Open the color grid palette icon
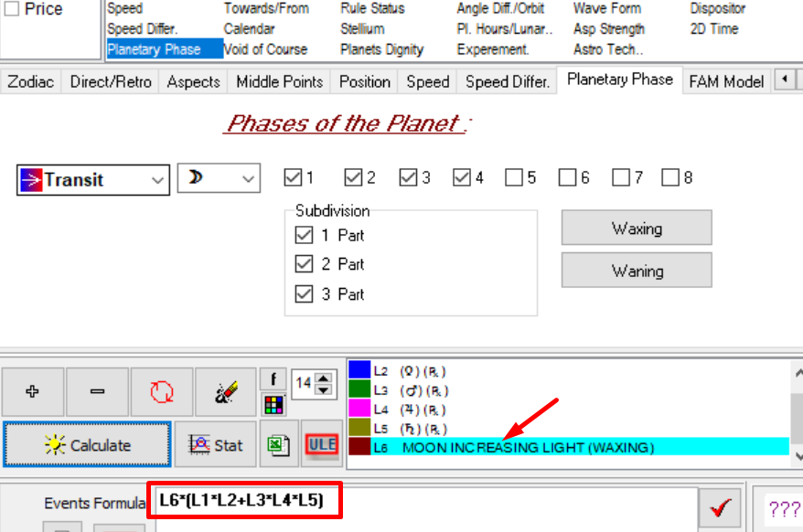The width and height of the screenshot is (803, 532). [273, 403]
